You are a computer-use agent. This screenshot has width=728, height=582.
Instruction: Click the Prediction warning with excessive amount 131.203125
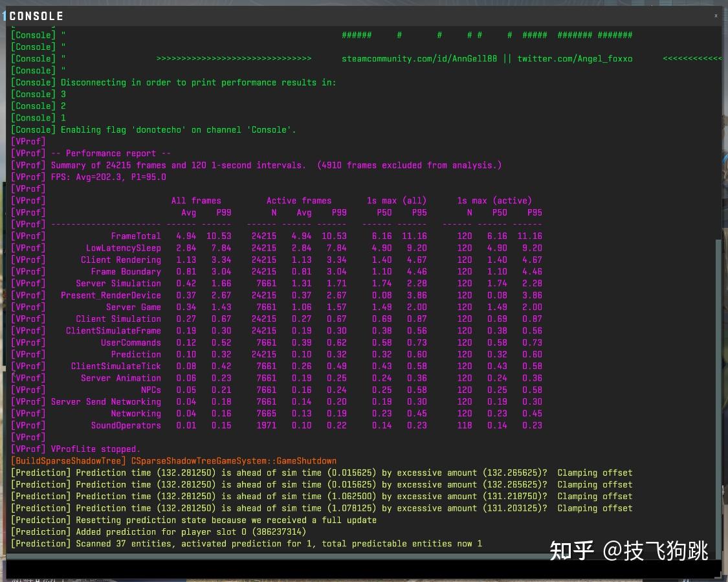pyautogui.click(x=321, y=508)
